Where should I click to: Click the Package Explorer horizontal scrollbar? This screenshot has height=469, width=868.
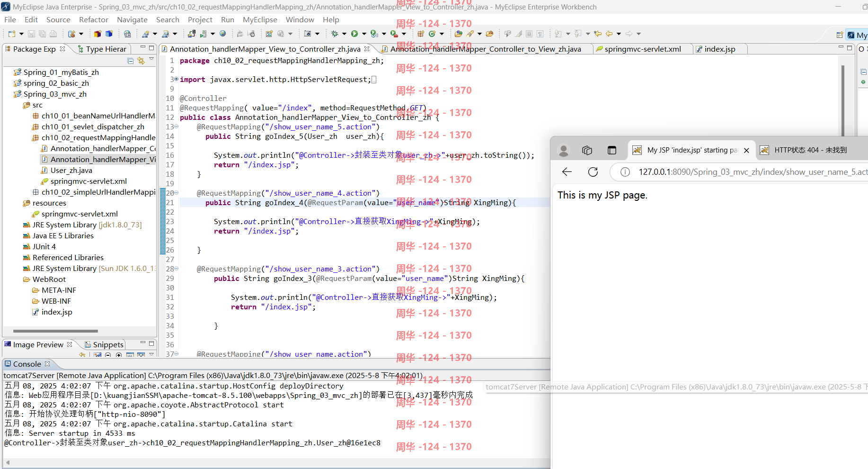(x=55, y=331)
